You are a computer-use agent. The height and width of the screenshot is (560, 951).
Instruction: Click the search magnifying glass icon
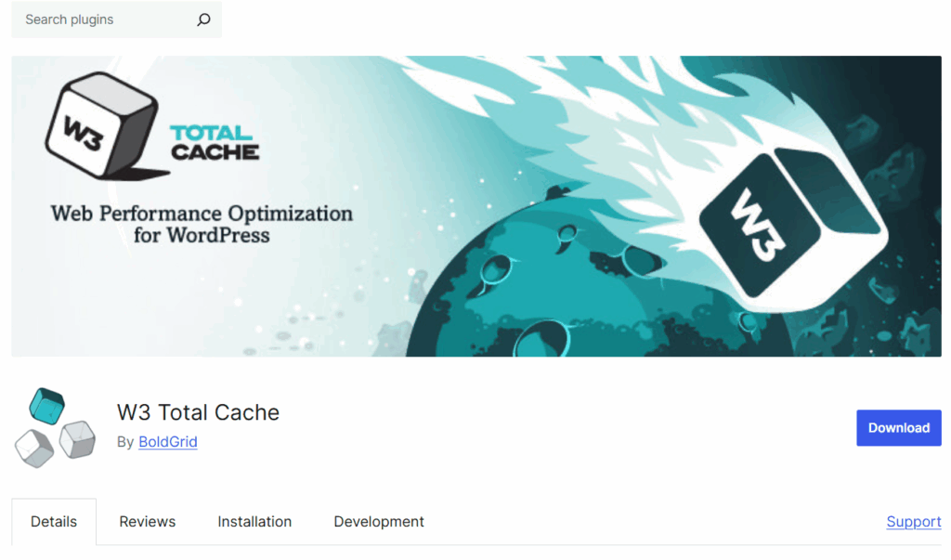[202, 19]
